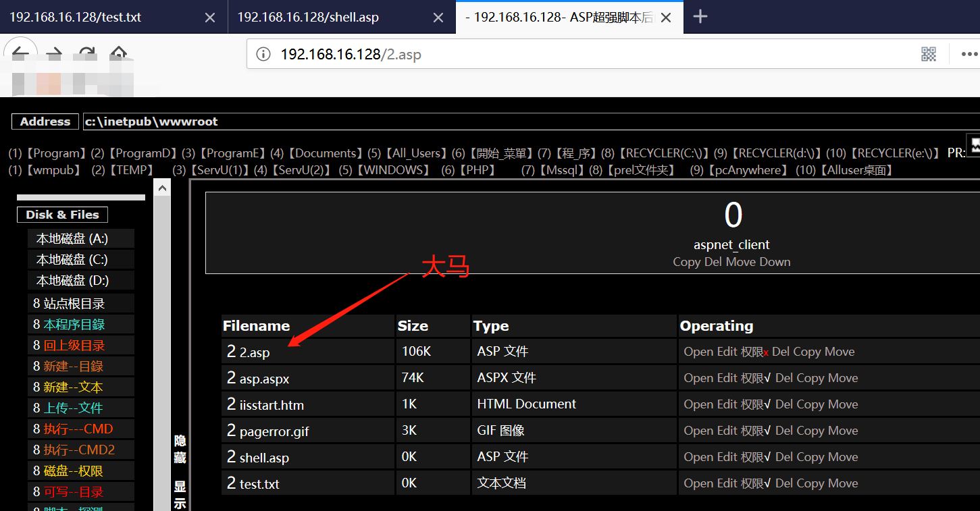This screenshot has height=511, width=980.
Task: Close the test.txt browser tab
Action: click(210, 18)
